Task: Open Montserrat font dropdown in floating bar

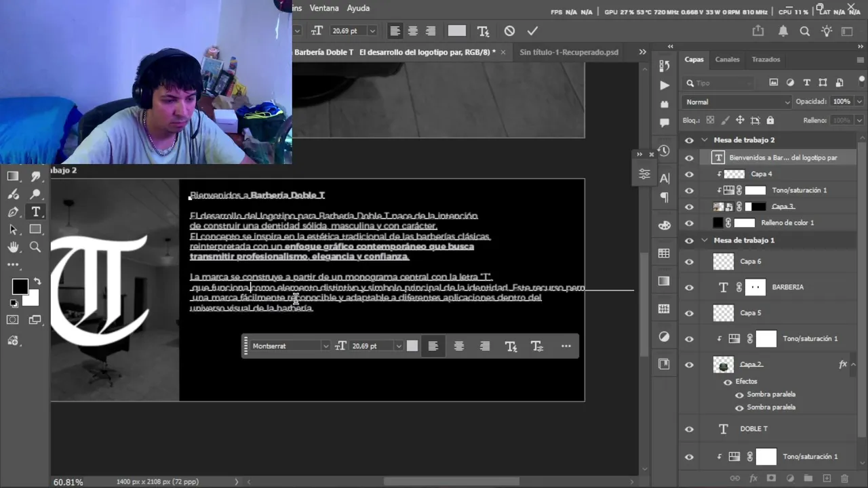Action: 325,346
